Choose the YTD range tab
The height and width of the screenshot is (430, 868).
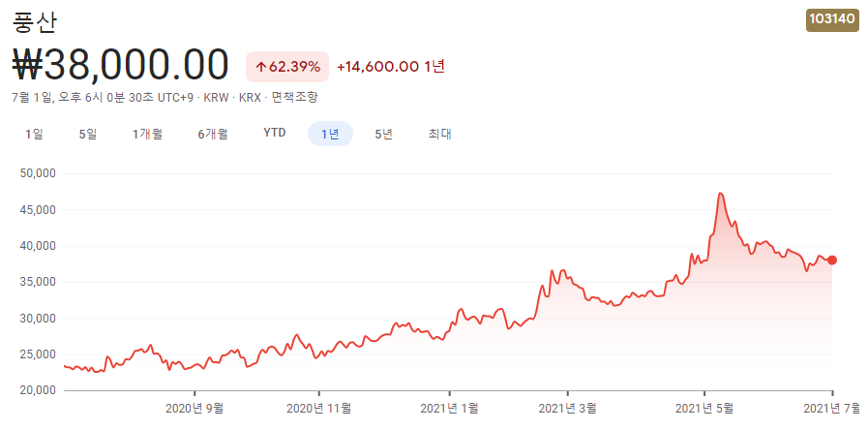pyautogui.click(x=275, y=134)
